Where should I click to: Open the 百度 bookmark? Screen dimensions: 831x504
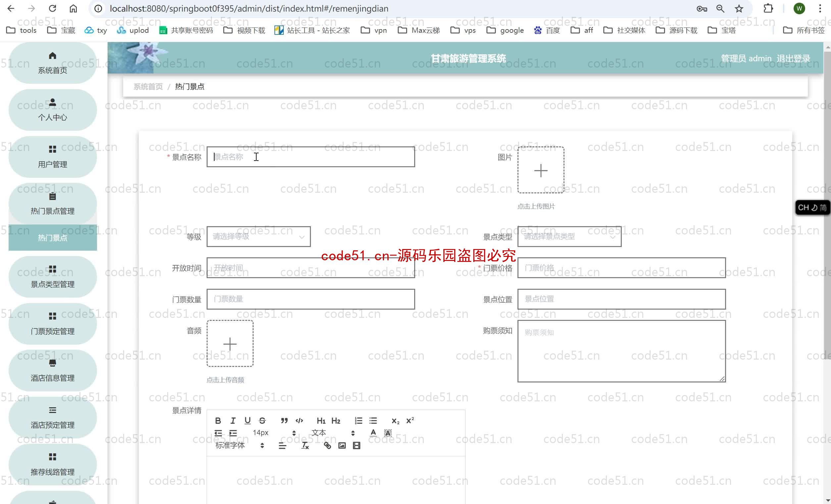click(x=547, y=30)
